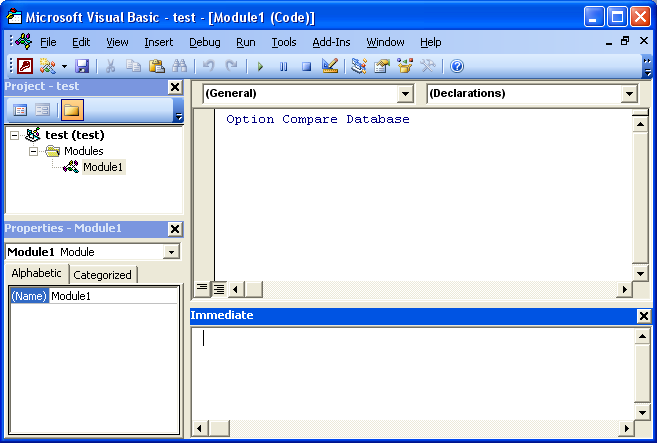Open the Object Browser toolbar icon
Image resolution: width=657 pixels, height=443 pixels.
point(405,66)
